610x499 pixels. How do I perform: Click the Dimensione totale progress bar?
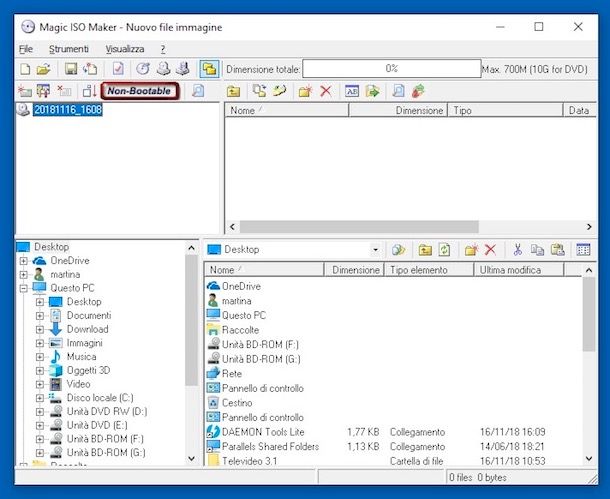pyautogui.click(x=392, y=69)
